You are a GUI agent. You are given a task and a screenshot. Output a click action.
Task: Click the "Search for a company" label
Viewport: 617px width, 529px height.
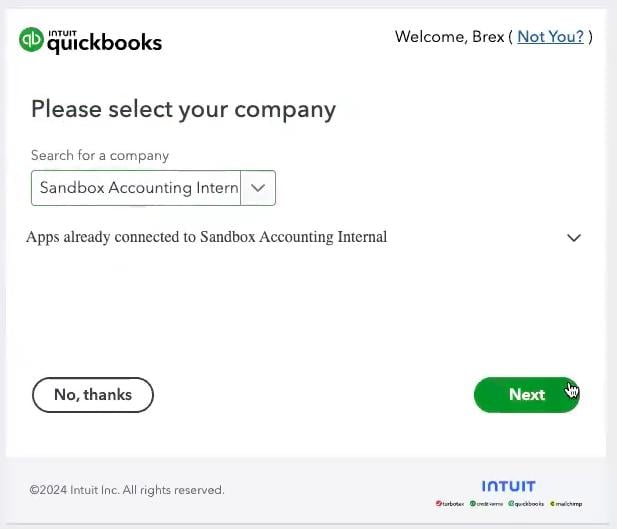click(100, 155)
